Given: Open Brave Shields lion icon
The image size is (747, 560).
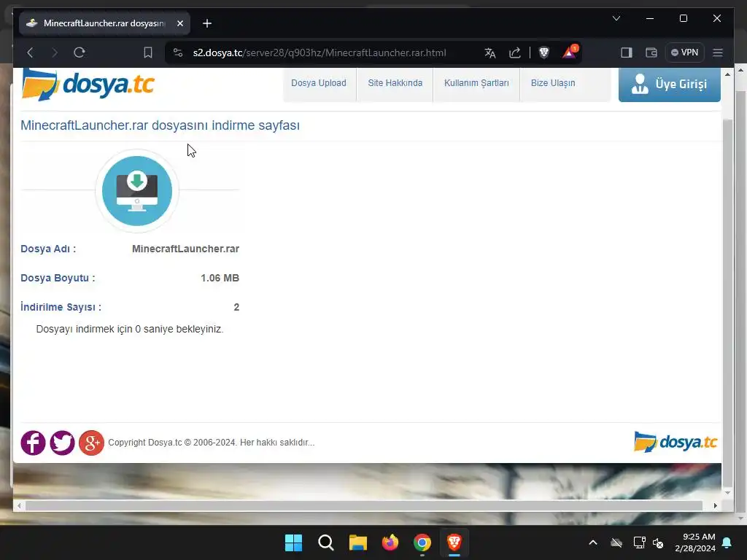Looking at the screenshot, I should click(x=543, y=52).
